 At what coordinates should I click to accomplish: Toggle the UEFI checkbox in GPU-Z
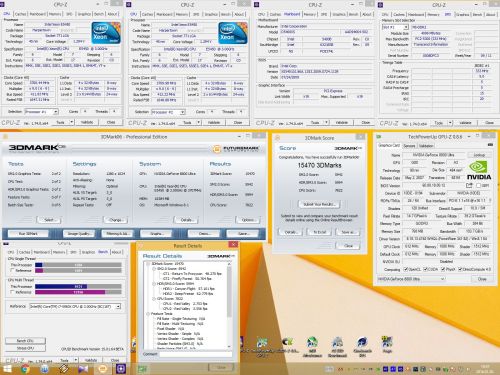[x=479, y=185]
